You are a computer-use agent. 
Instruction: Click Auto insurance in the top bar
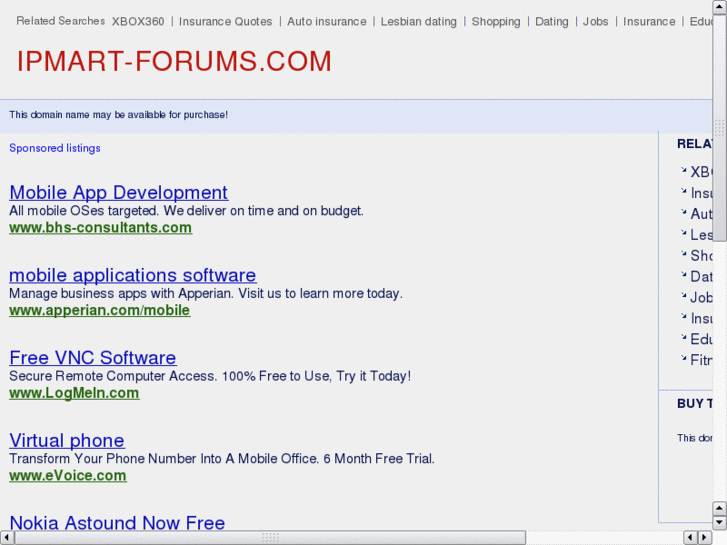(326, 21)
